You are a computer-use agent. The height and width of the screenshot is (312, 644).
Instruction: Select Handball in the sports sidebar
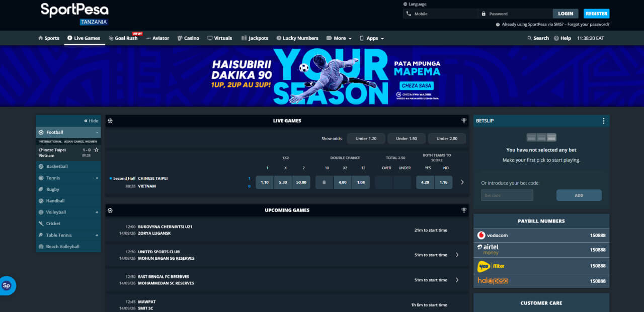tap(68, 201)
